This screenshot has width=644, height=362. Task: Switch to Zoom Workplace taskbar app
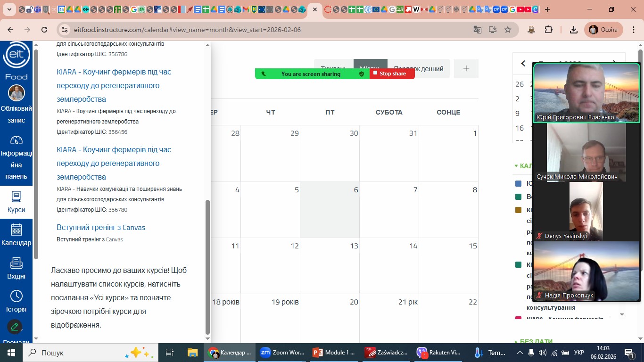click(282, 353)
